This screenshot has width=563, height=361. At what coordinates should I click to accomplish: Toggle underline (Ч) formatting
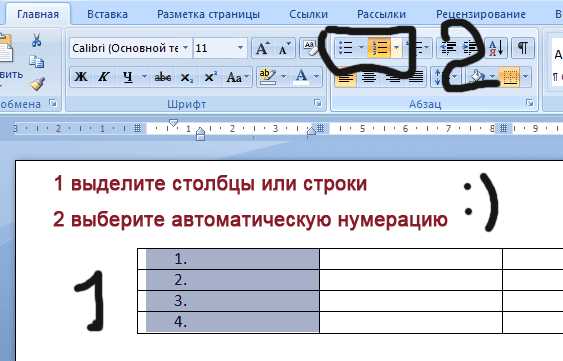click(x=128, y=77)
